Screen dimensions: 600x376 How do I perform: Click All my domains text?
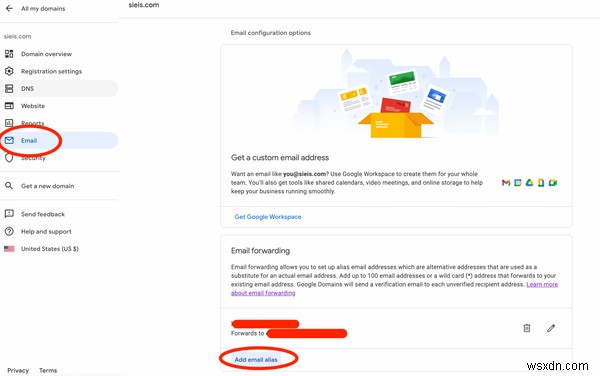(43, 8)
